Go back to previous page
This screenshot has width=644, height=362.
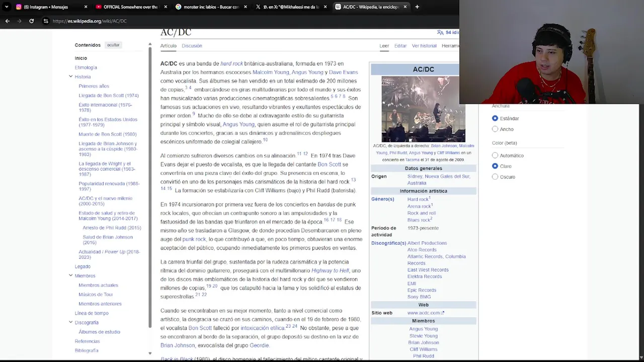(8, 21)
